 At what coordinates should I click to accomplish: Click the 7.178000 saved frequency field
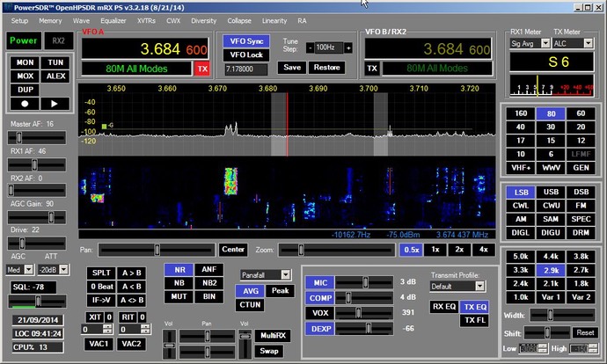[x=245, y=69]
